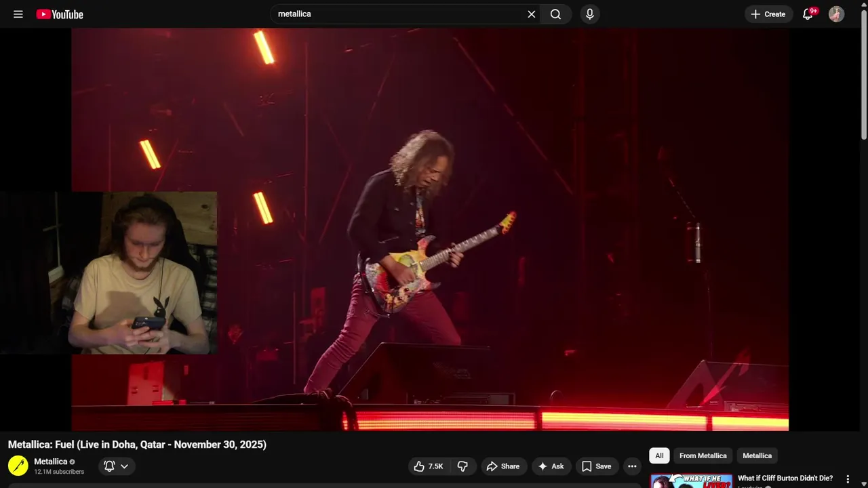Dislike the video
The image size is (868, 488).
click(x=463, y=466)
